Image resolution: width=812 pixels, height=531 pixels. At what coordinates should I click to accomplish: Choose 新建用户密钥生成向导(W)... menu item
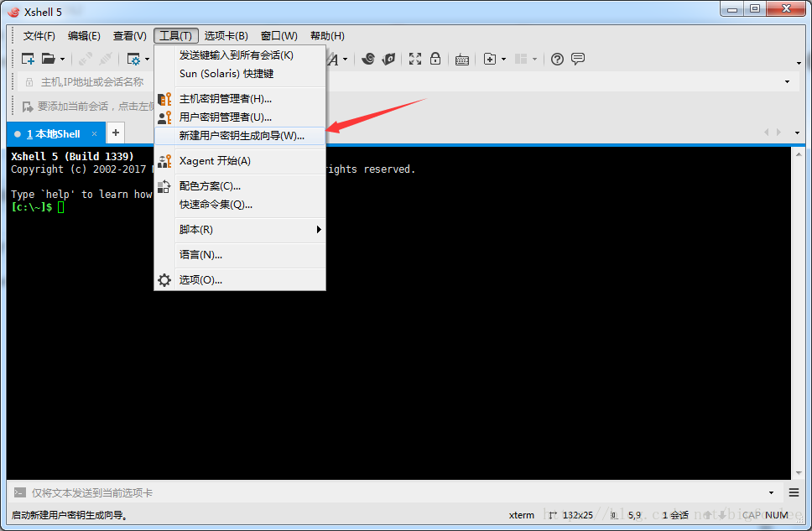point(240,136)
